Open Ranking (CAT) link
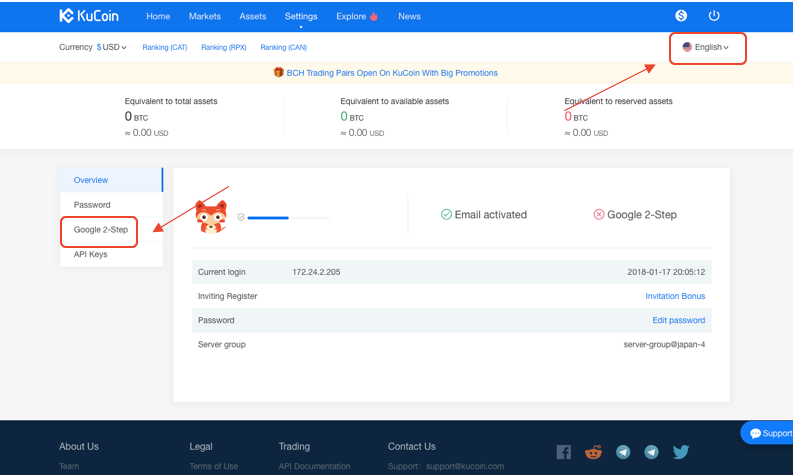Screen dimensions: 794x475 coord(165,47)
